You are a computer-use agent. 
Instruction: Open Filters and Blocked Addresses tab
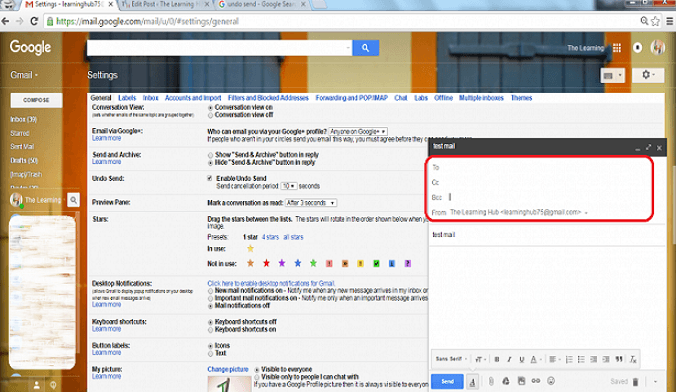coord(268,98)
